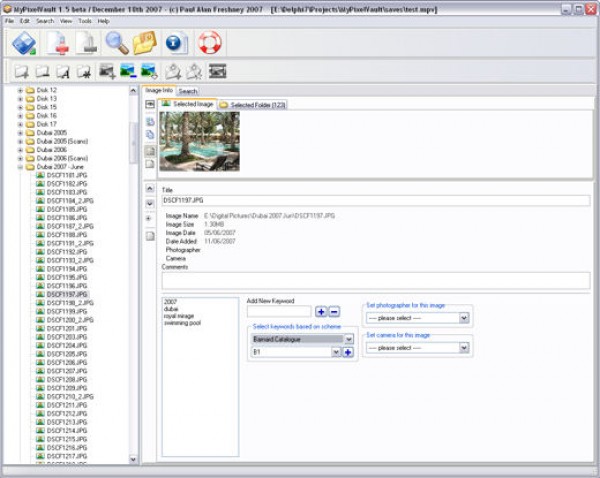This screenshot has width=600, height=478.
Task: Switch to the Search tab
Action: tap(188, 91)
